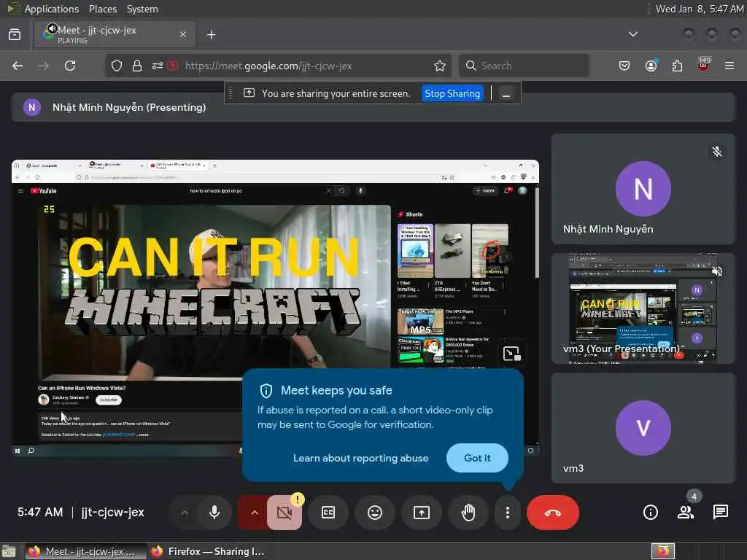This screenshot has height=560, width=747.
Task: Select the Meet - jjt-cjcw-jex tab
Action: click(115, 34)
